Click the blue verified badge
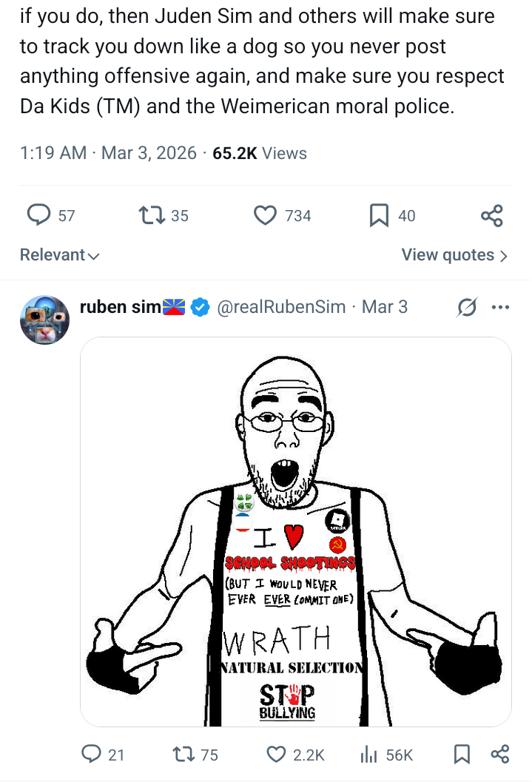 [201, 306]
